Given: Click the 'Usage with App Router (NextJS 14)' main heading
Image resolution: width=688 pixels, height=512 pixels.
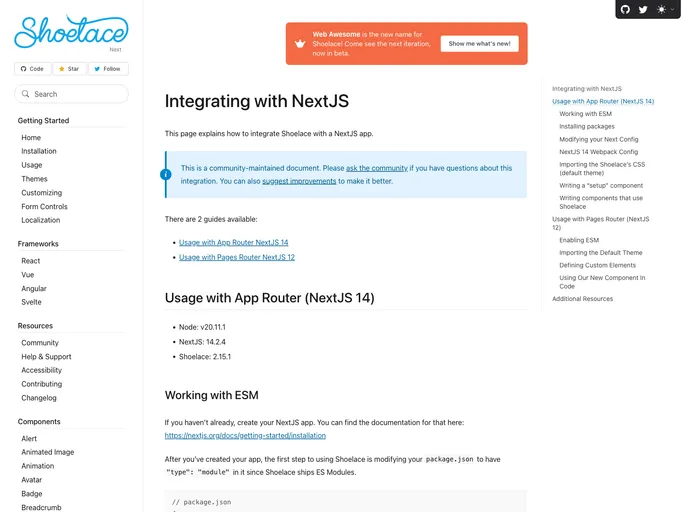Looking at the screenshot, I should 269,298.
